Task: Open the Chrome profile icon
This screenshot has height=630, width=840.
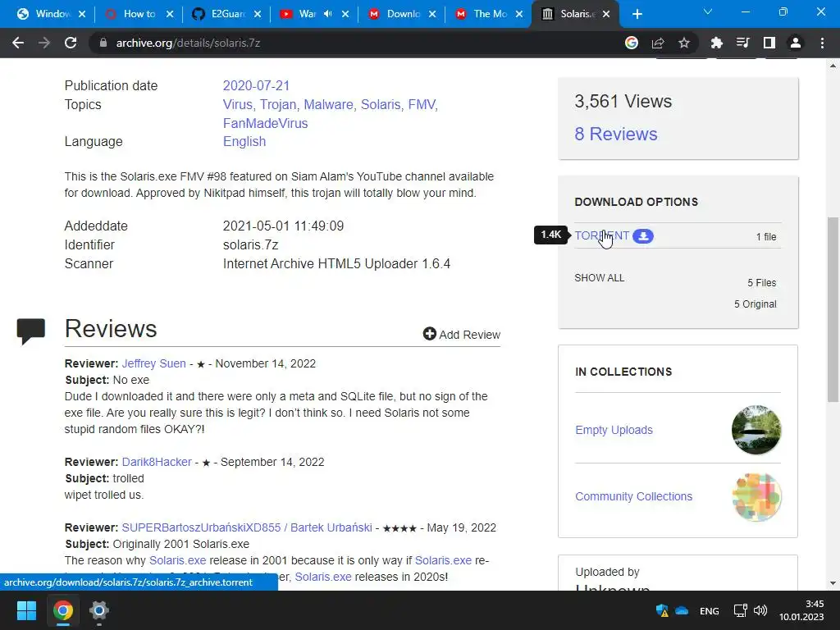Action: pyautogui.click(x=796, y=43)
